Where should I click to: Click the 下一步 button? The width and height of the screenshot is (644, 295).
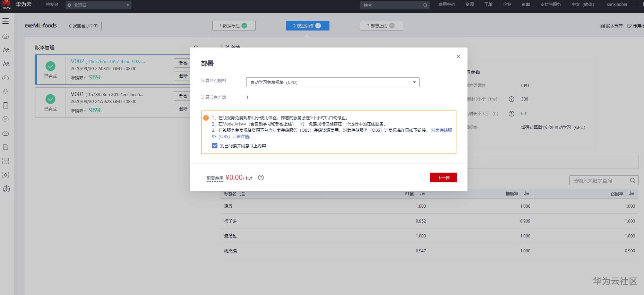pos(443,177)
